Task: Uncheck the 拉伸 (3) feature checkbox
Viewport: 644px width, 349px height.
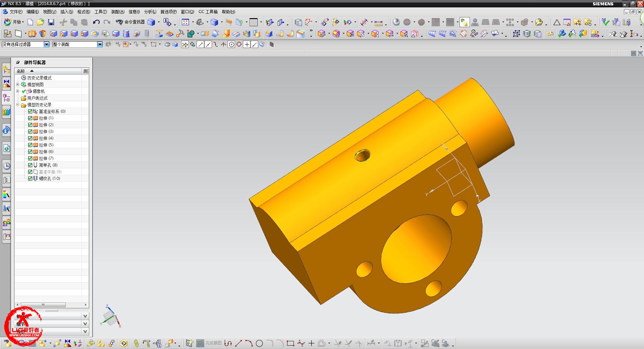Action: (x=30, y=132)
